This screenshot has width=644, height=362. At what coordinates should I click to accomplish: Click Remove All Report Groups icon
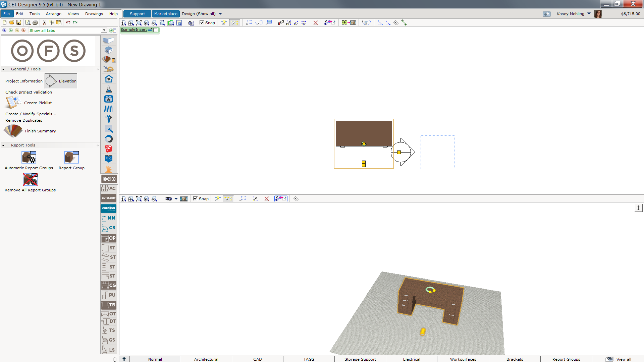(x=30, y=180)
